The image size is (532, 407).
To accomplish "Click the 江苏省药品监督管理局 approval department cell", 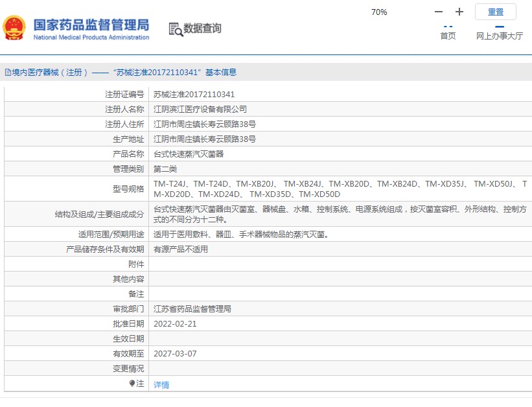I will [x=192, y=309].
